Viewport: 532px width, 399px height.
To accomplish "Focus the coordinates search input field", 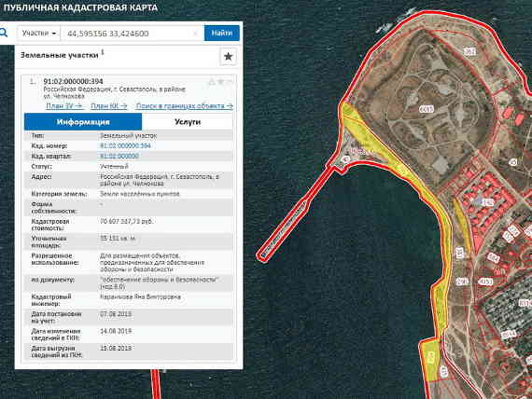I will pos(129,34).
